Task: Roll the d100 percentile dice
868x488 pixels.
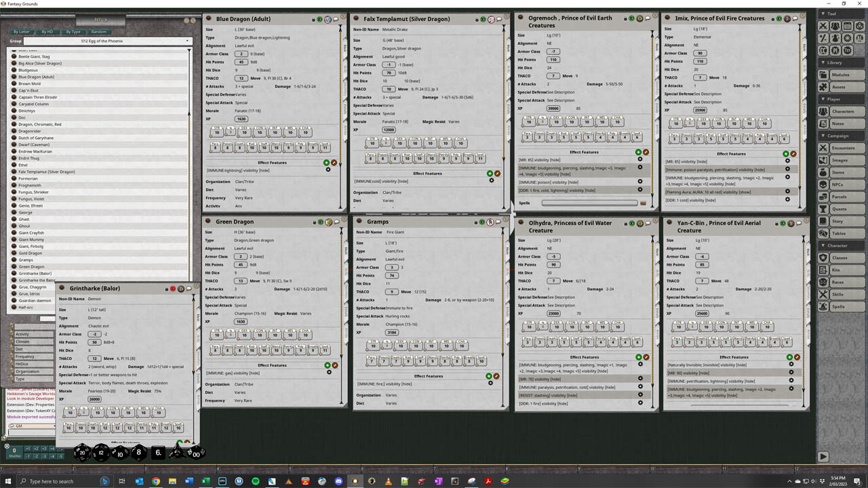Action: point(197,454)
